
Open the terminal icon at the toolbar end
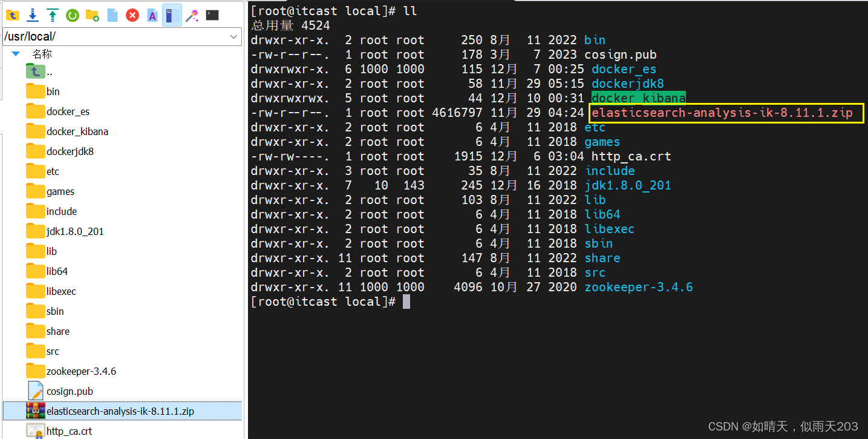click(212, 15)
